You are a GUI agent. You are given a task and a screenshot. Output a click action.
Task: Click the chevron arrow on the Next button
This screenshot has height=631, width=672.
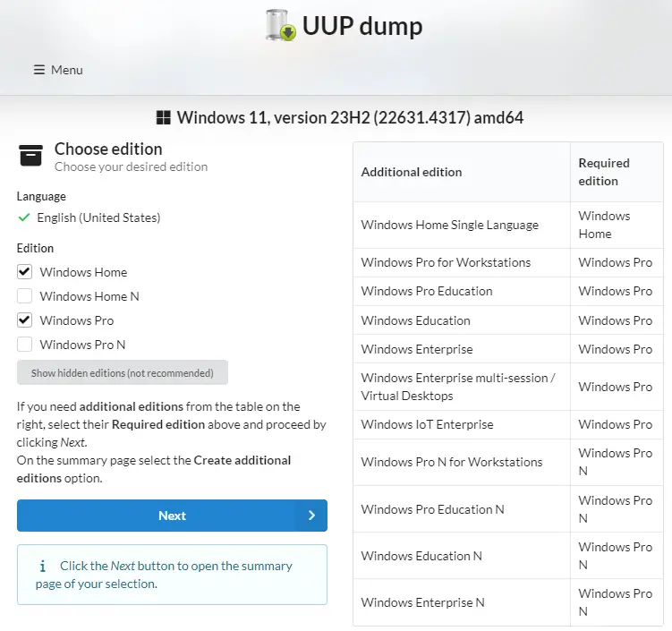point(311,516)
